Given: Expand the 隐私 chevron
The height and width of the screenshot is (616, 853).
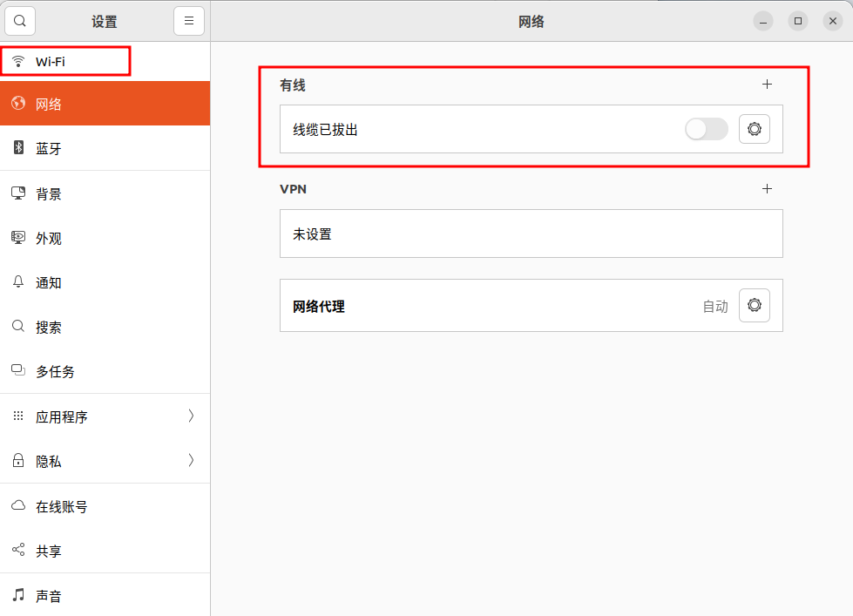Looking at the screenshot, I should click(191, 460).
